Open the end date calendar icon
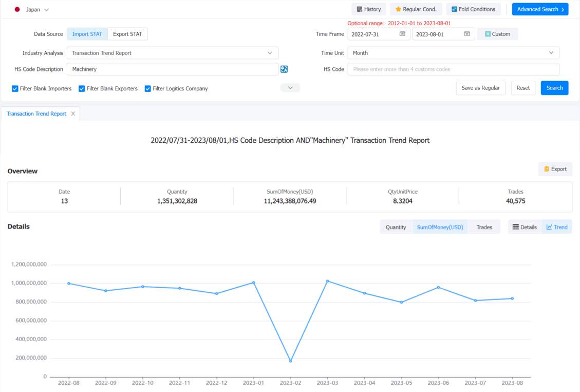 coord(467,34)
